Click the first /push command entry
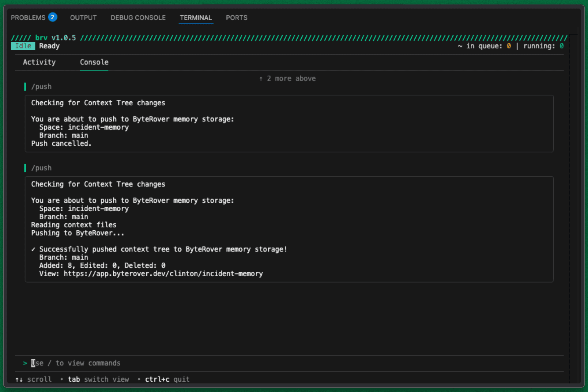 point(41,87)
